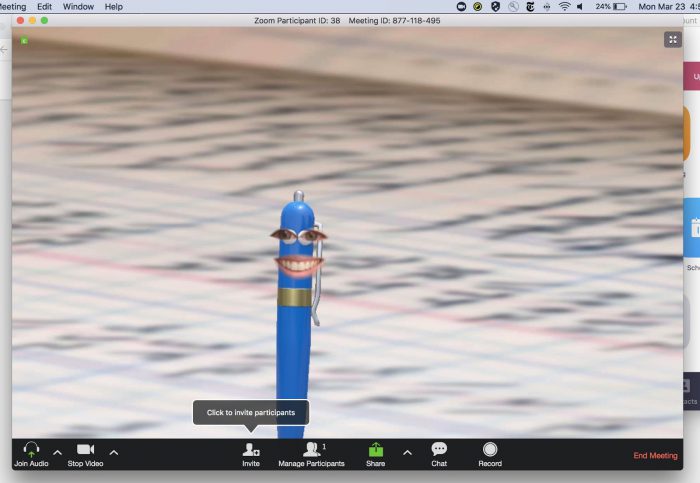Start screen sharing with the green Share icon
The width and height of the screenshot is (700, 483).
click(375, 450)
